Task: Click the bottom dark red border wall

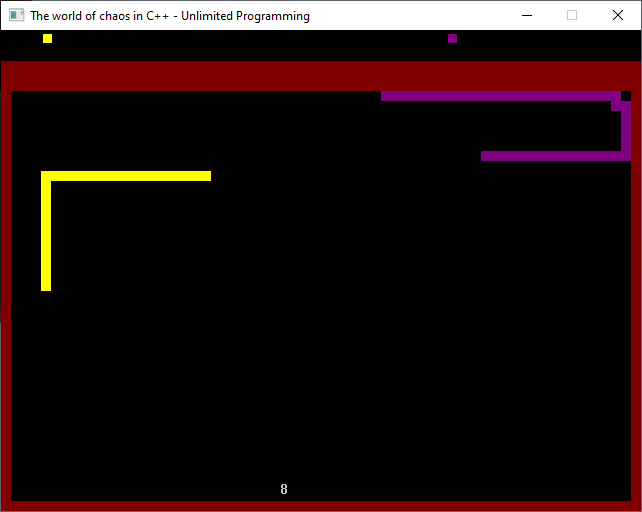Action: coord(321,506)
